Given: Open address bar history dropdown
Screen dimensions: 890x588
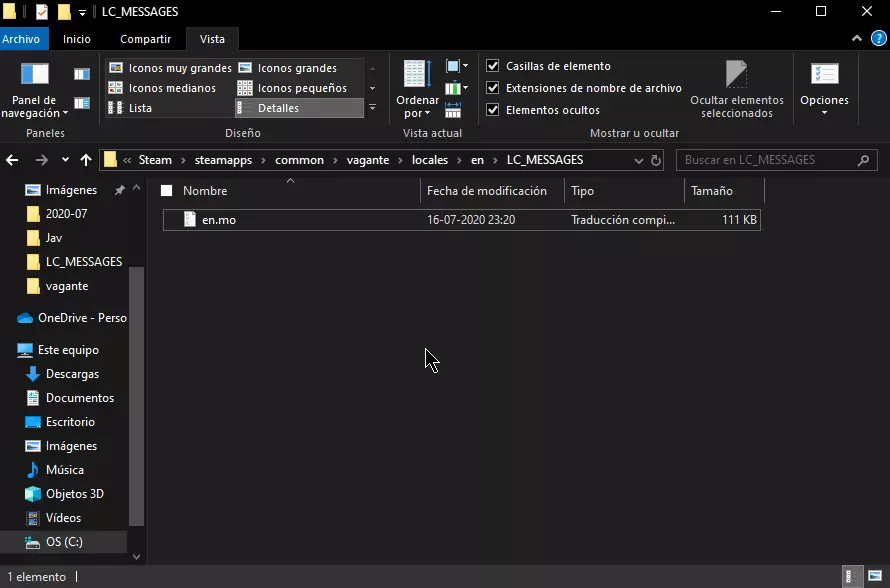Looking at the screenshot, I should coord(639,161).
